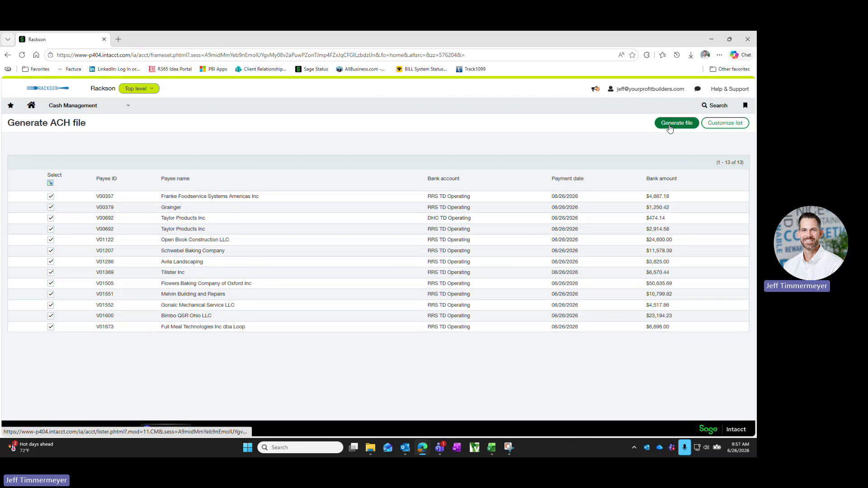
Task: Open Help & Support link
Action: pyautogui.click(x=730, y=89)
